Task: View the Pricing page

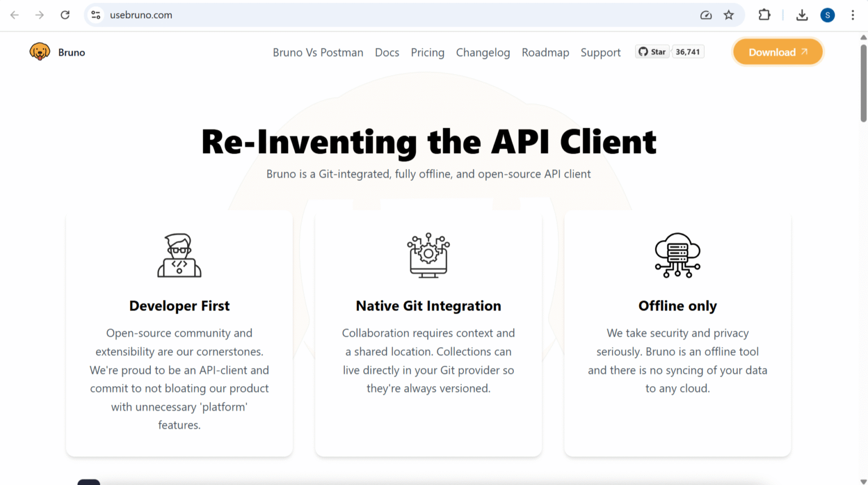Action: coord(427,52)
